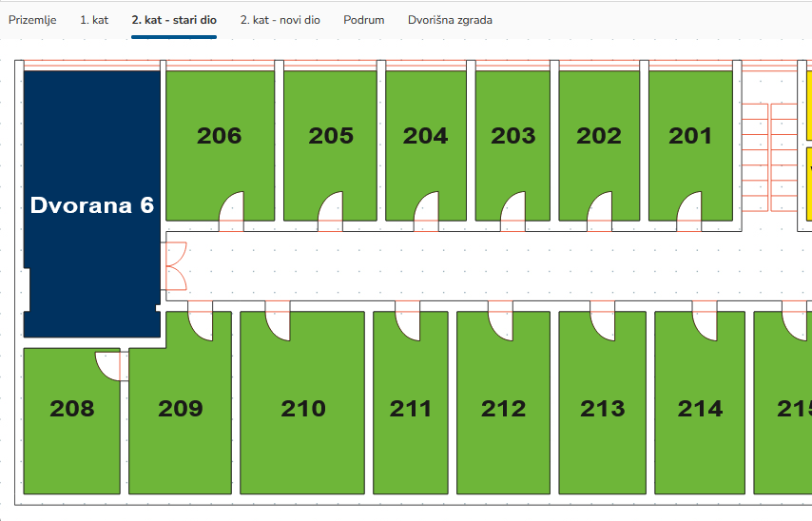Click room 201 near the stairs
Viewport: 812px width, 521px height.
click(x=690, y=136)
